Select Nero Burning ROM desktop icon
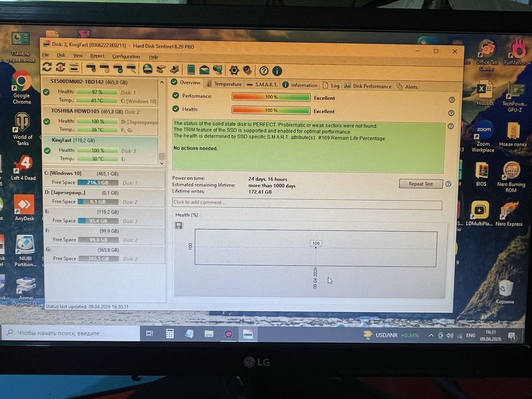Screen dimensions: 532x399 click(x=511, y=177)
